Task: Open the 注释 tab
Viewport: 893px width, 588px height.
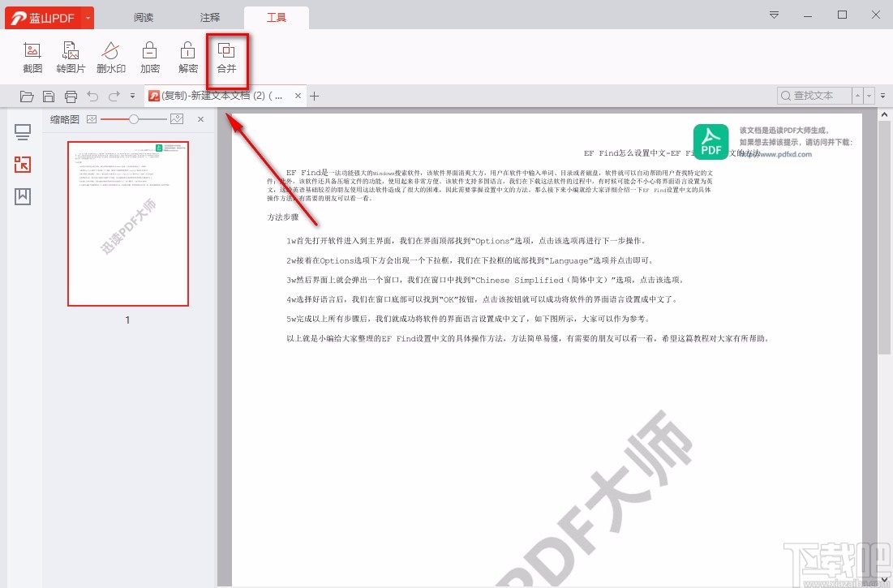Action: point(209,18)
